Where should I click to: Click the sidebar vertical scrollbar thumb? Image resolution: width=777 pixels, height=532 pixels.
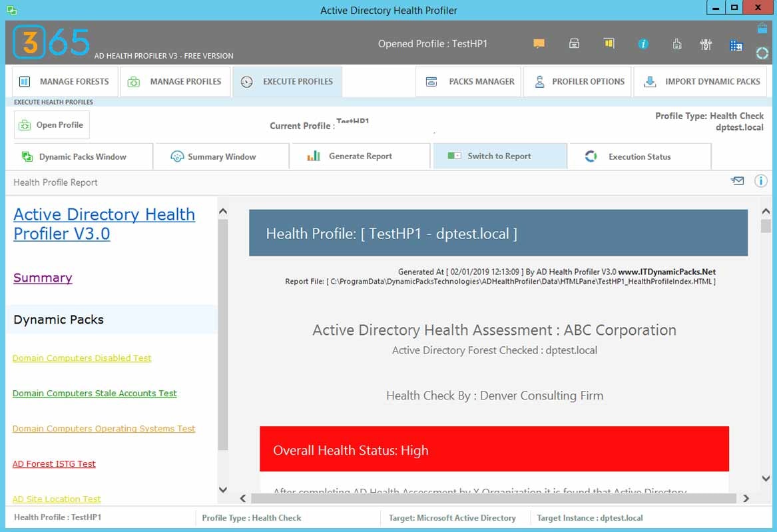point(223,334)
